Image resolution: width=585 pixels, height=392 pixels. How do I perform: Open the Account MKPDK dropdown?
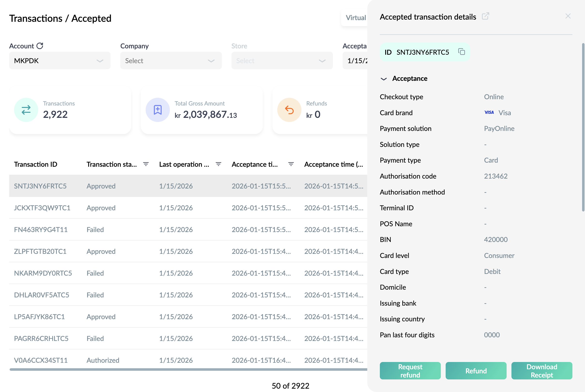[60, 60]
